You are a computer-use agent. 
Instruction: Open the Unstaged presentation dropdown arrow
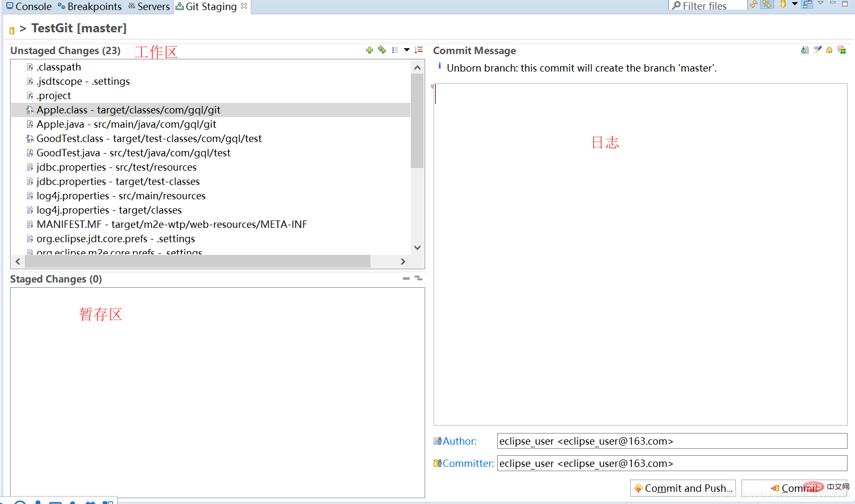coord(407,50)
